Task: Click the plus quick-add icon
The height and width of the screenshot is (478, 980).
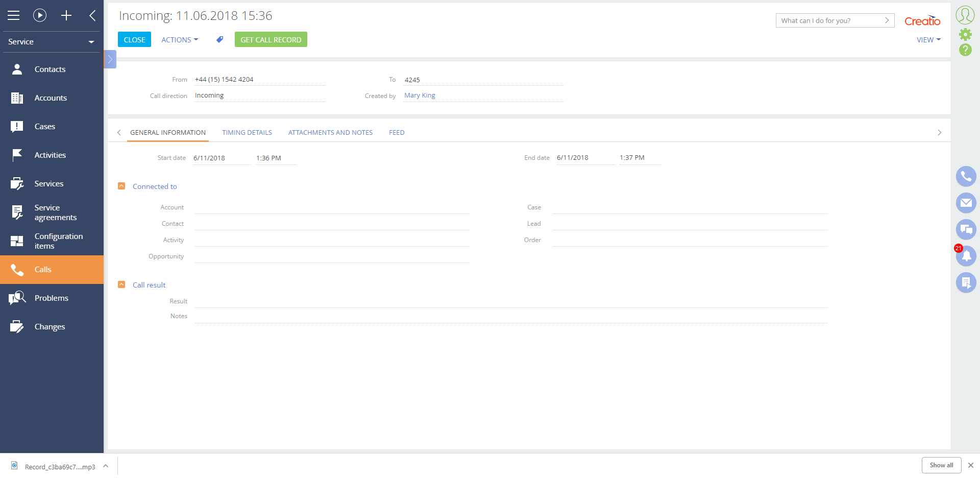Action: (x=66, y=15)
